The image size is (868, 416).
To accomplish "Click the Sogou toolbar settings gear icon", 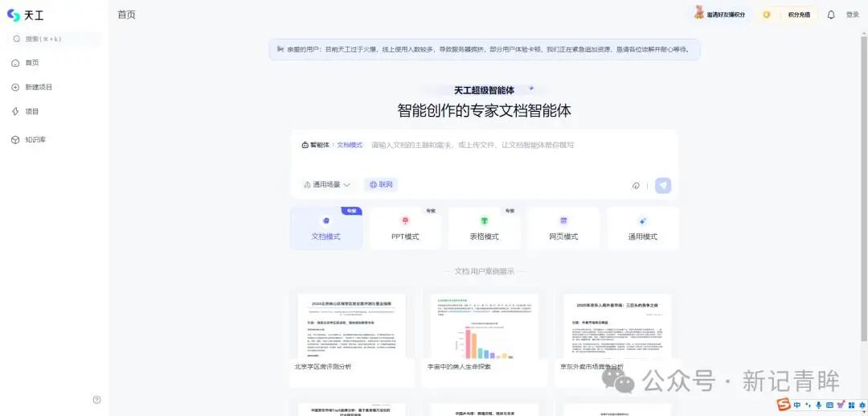I will pos(862,405).
